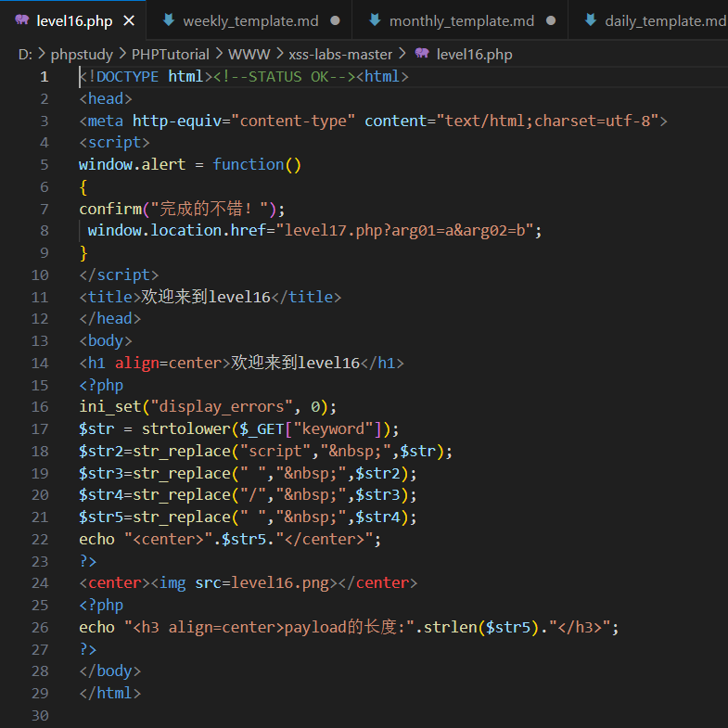Close the level16.php tab
The image size is (728, 728).
[x=129, y=21]
